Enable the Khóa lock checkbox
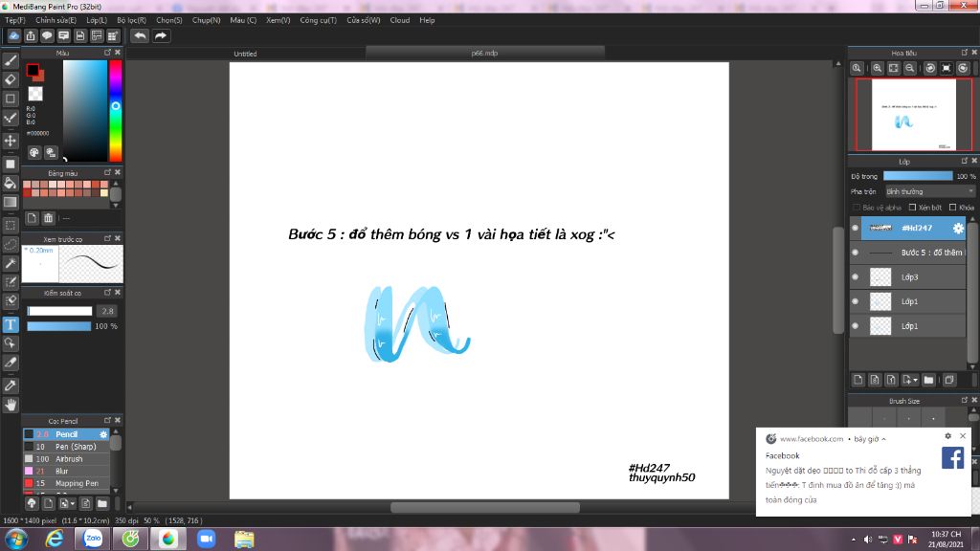 point(952,208)
